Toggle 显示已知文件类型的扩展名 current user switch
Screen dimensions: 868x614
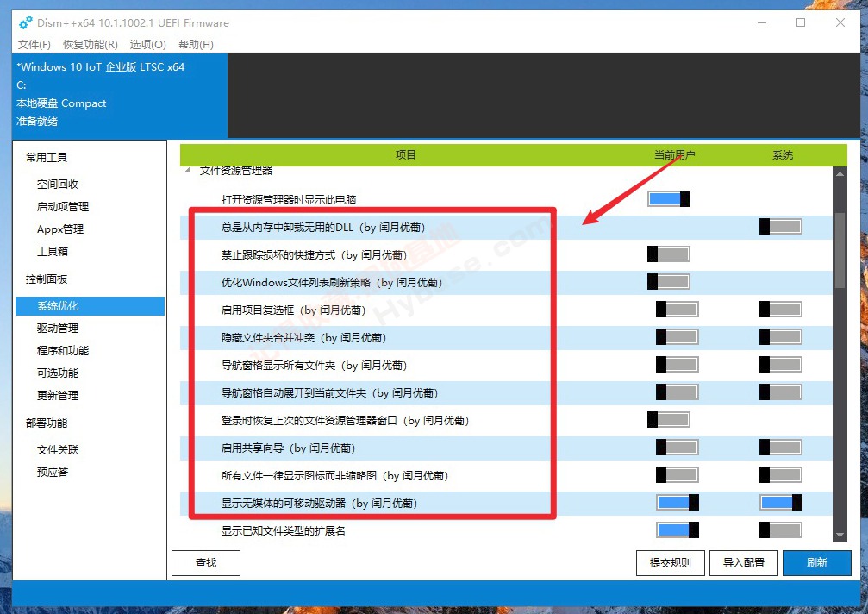[x=677, y=529]
